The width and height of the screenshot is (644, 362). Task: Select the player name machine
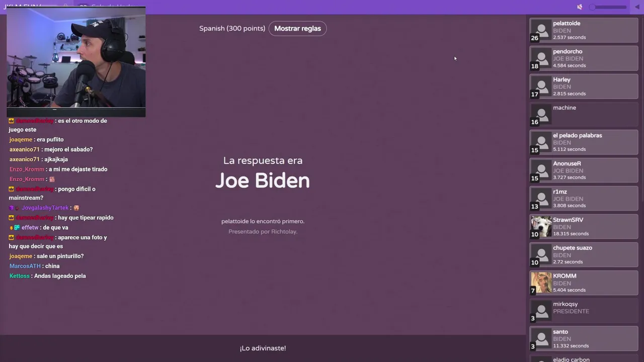coord(565,108)
